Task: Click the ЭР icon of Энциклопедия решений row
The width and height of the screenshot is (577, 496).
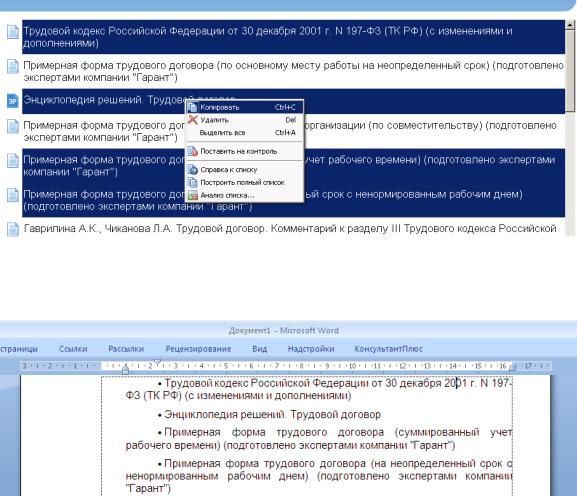Action: (x=13, y=100)
